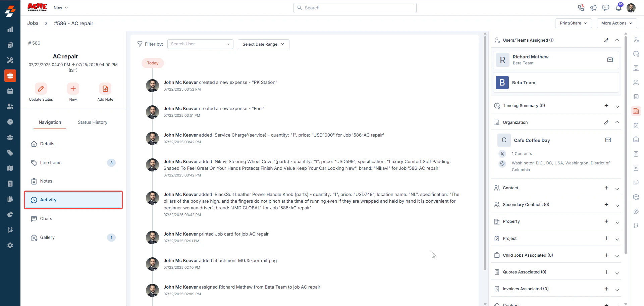Screen dimensions: 644x306
Task: Click activity feed vertical scrollbar
Action: (x=485, y=153)
